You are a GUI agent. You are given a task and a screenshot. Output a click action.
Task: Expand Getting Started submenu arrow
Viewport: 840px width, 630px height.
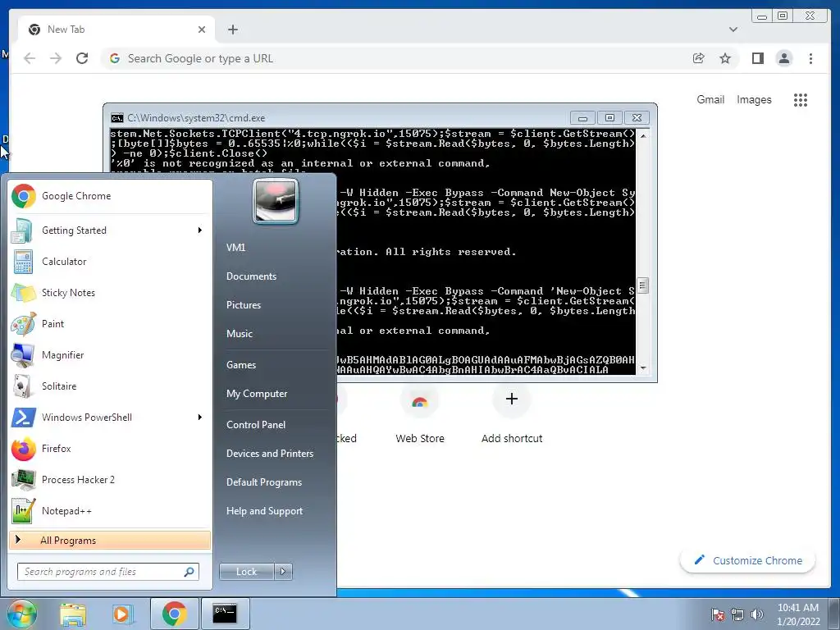200,231
